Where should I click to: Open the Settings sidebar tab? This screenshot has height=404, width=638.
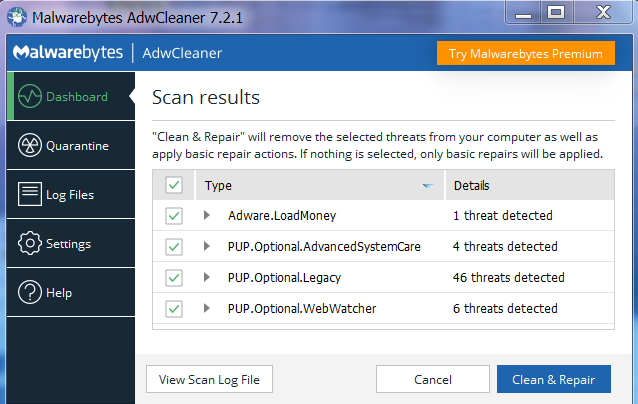[71, 243]
